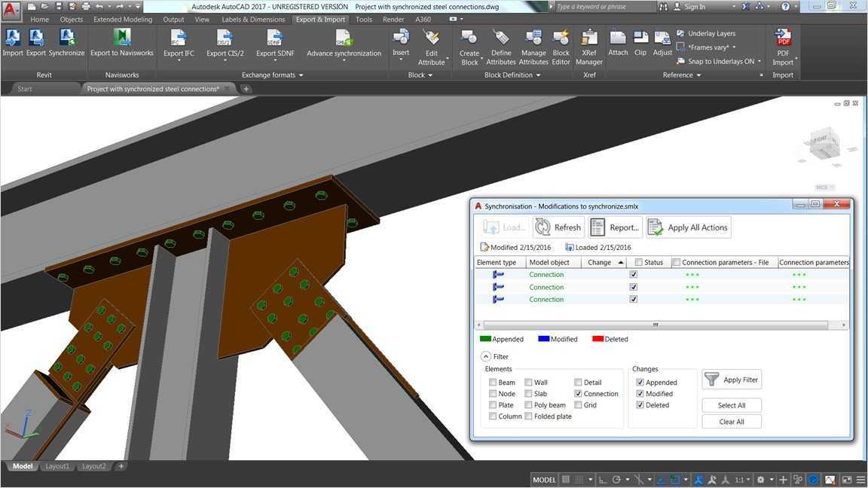Switch to the Layout1 tab
This screenshot has height=488, width=868.
coord(57,466)
